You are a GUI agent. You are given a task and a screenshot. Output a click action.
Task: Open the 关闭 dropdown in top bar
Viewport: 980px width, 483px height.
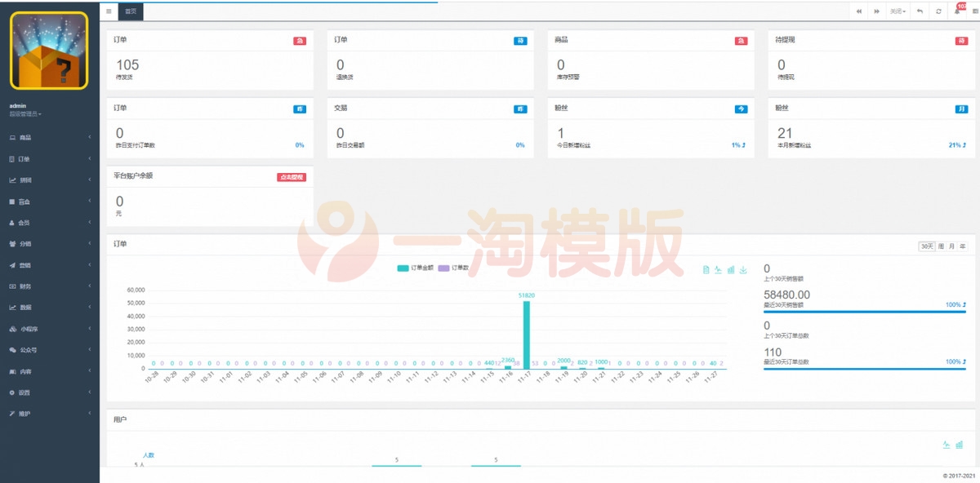coord(898,11)
